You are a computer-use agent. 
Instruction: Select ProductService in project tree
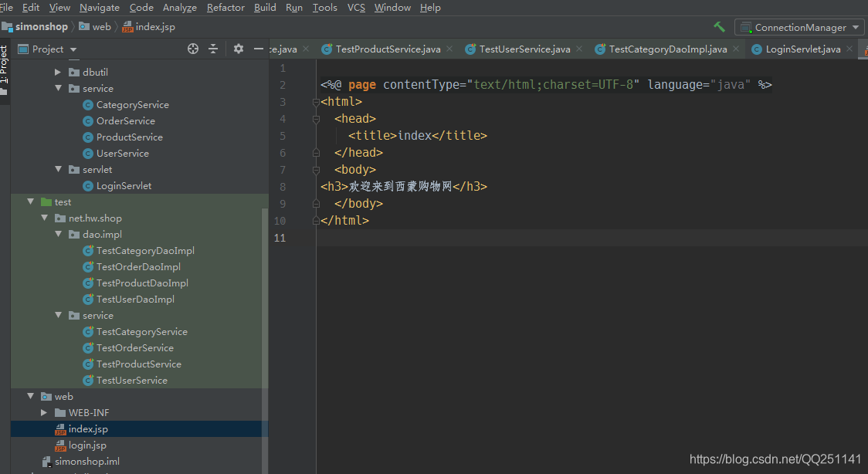(x=130, y=137)
